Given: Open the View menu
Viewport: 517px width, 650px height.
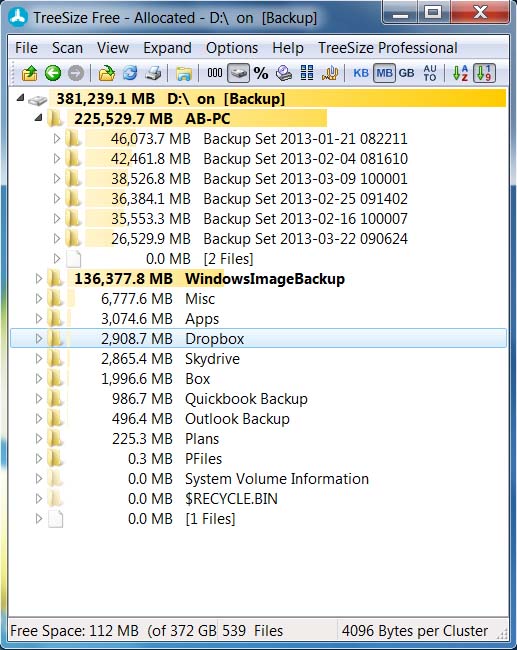Looking at the screenshot, I should click(x=113, y=48).
